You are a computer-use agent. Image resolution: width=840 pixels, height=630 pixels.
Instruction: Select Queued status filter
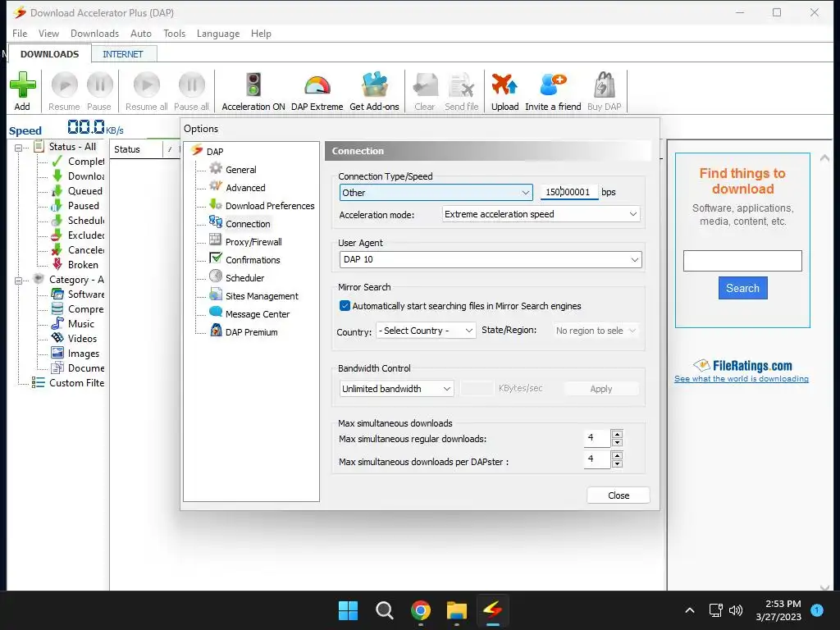pyautogui.click(x=85, y=190)
